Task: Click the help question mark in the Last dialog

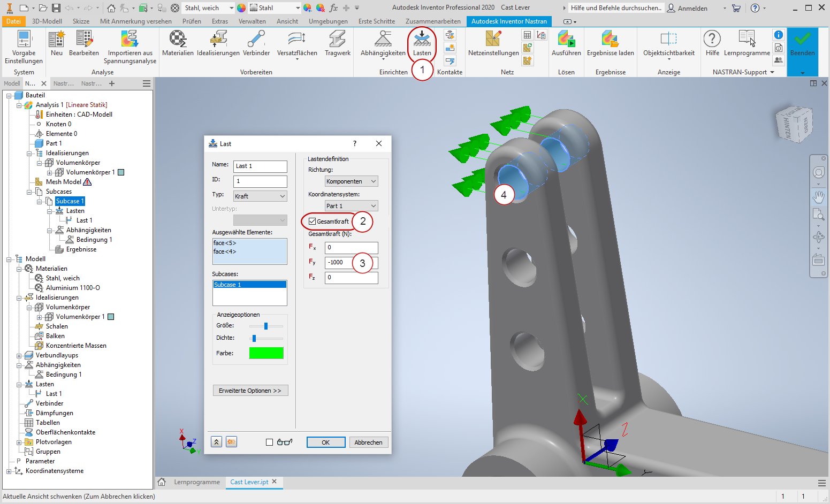Action: (x=354, y=143)
